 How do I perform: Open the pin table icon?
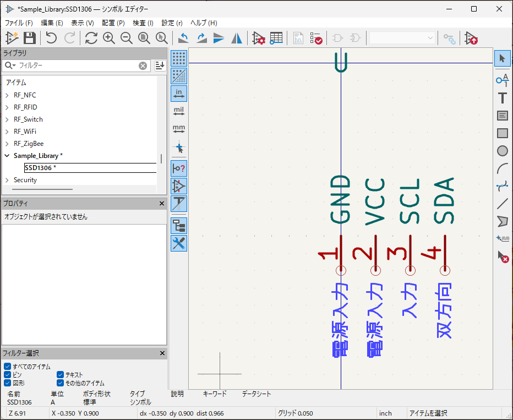[276, 38]
